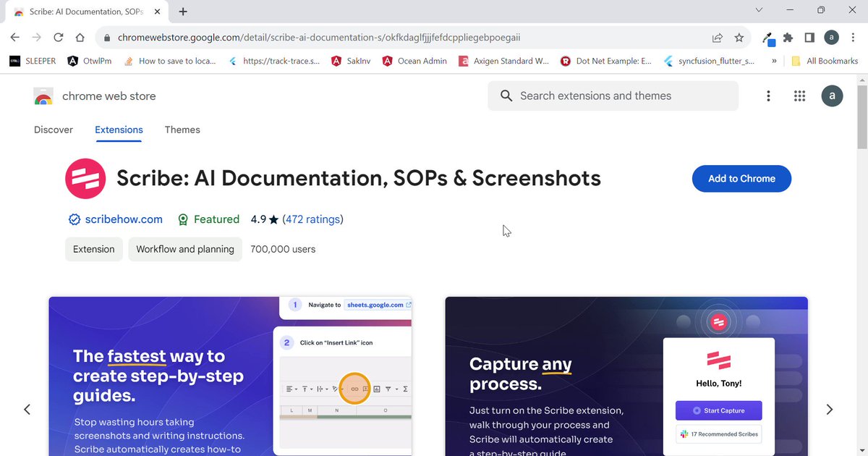This screenshot has height=456, width=868.
Task: Switch to the Discover tab
Action: (54, 130)
